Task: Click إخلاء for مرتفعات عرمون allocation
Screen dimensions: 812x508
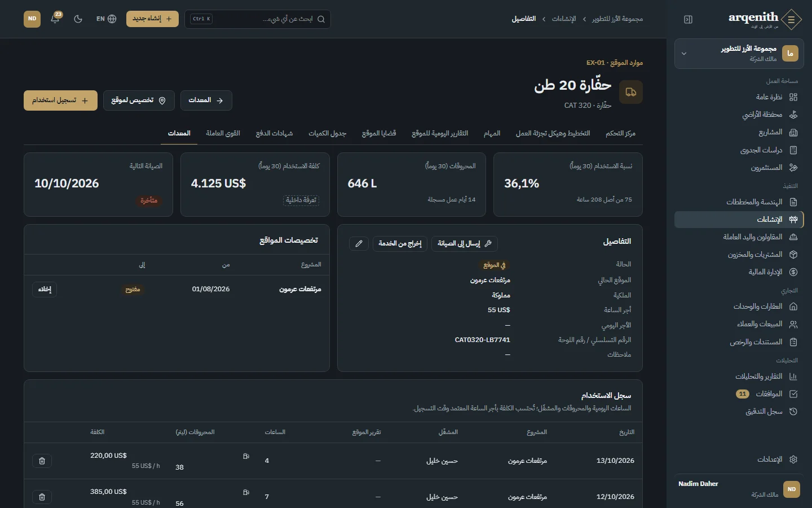Action: (x=45, y=290)
